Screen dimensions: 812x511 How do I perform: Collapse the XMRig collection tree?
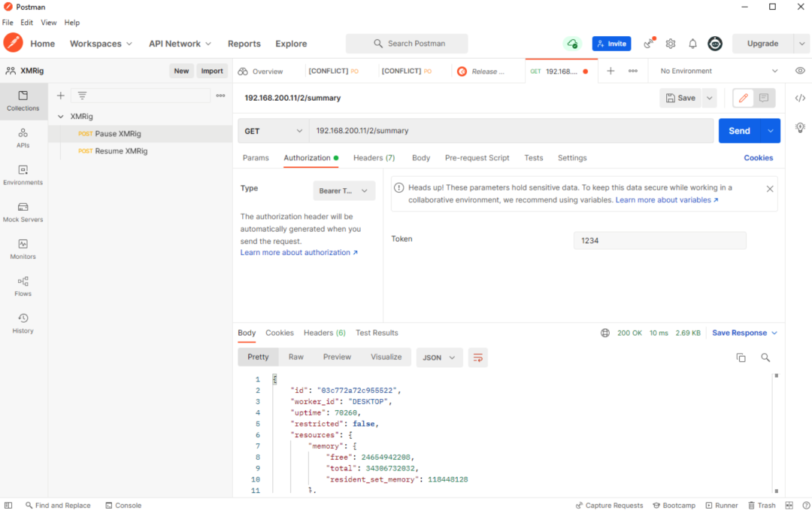(61, 117)
